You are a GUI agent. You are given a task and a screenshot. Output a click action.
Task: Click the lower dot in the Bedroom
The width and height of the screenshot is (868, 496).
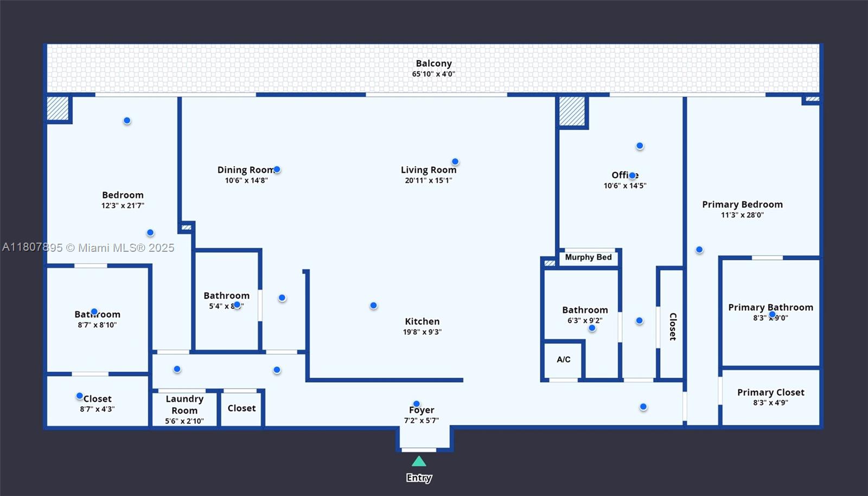(150, 233)
